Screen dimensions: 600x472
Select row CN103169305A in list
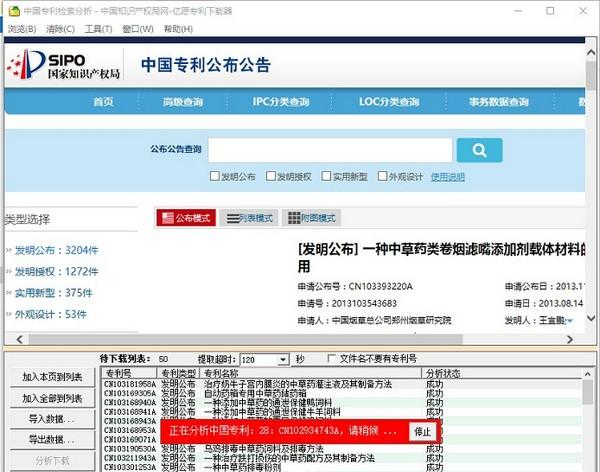342,393
